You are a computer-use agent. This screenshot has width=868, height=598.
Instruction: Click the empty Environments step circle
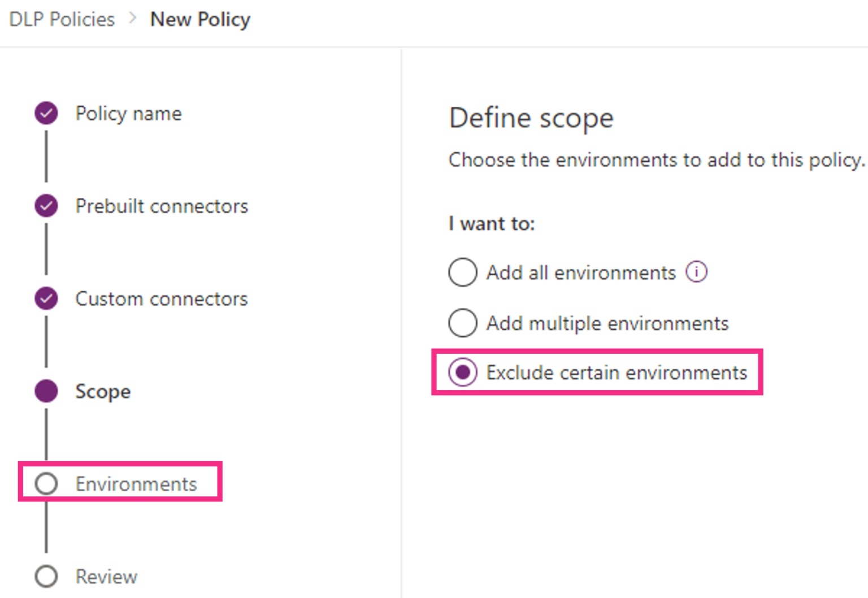point(46,484)
